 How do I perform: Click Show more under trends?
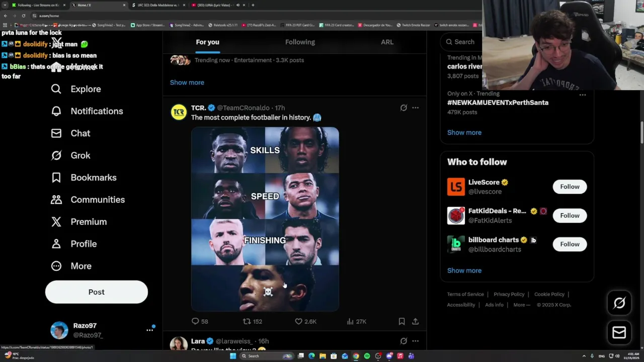tap(464, 133)
